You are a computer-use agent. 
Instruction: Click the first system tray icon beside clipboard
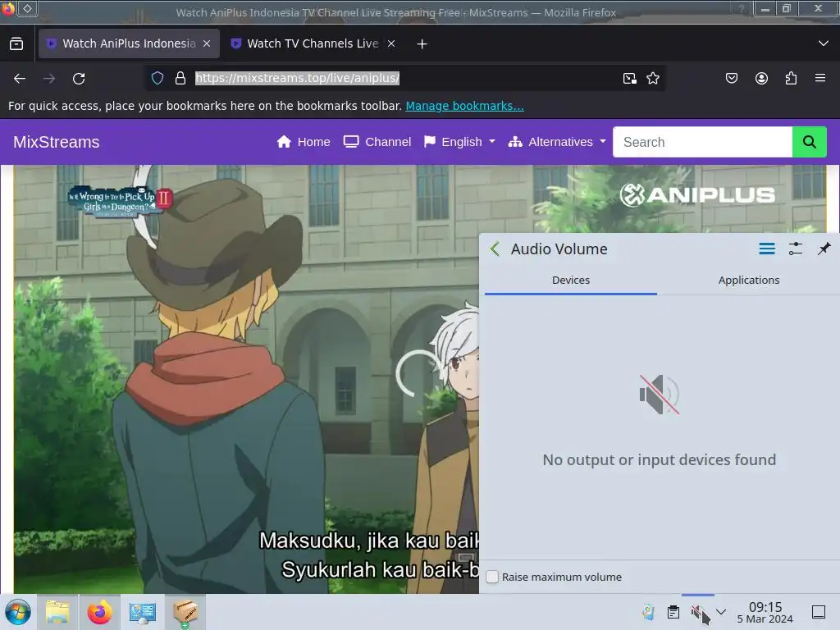click(x=648, y=612)
